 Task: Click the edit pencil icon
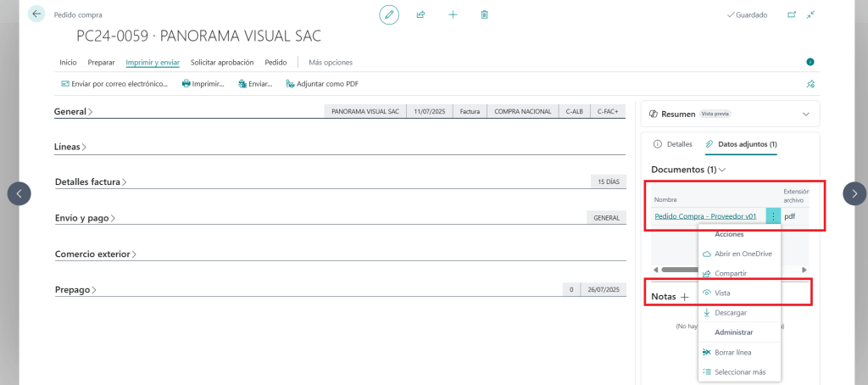point(389,14)
